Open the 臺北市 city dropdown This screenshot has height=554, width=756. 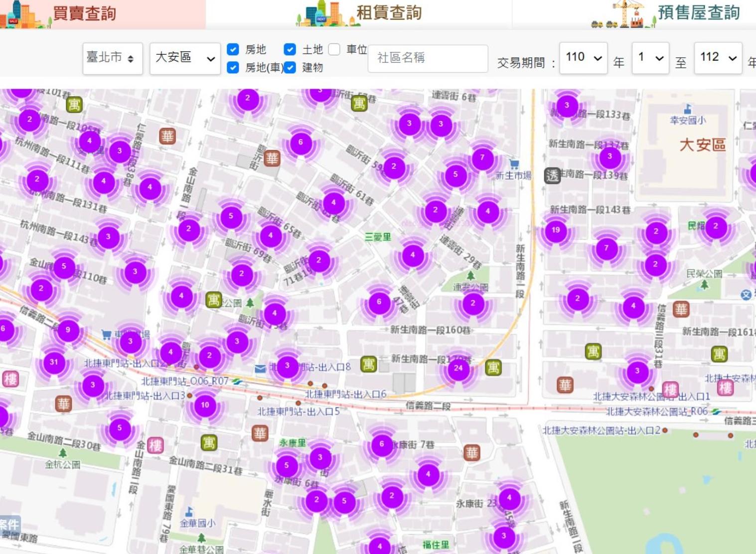coord(112,58)
